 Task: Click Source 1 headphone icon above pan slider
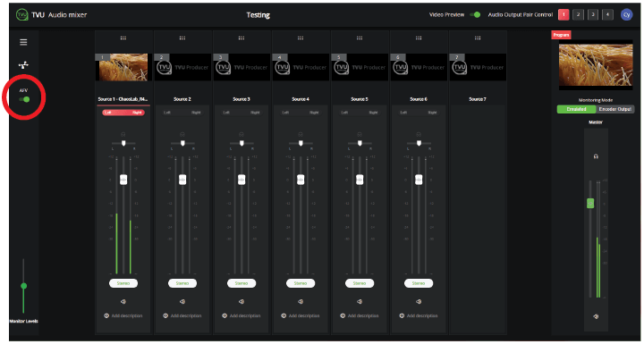coord(123,135)
